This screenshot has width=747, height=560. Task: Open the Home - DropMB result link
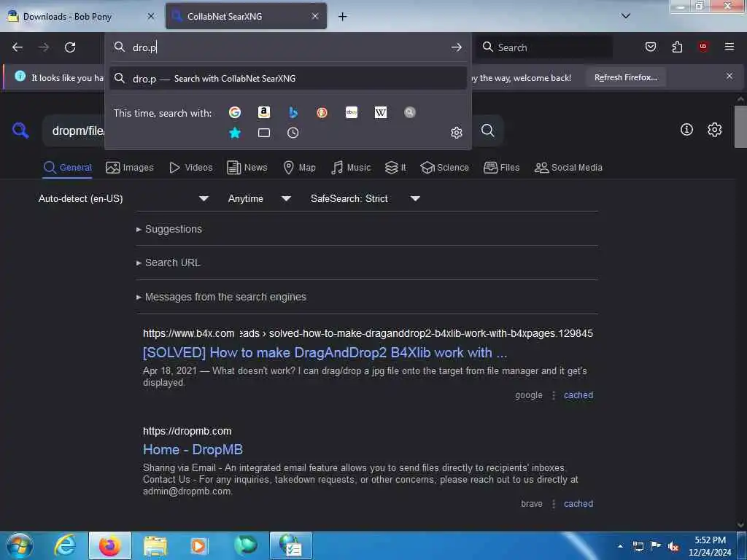pos(193,449)
